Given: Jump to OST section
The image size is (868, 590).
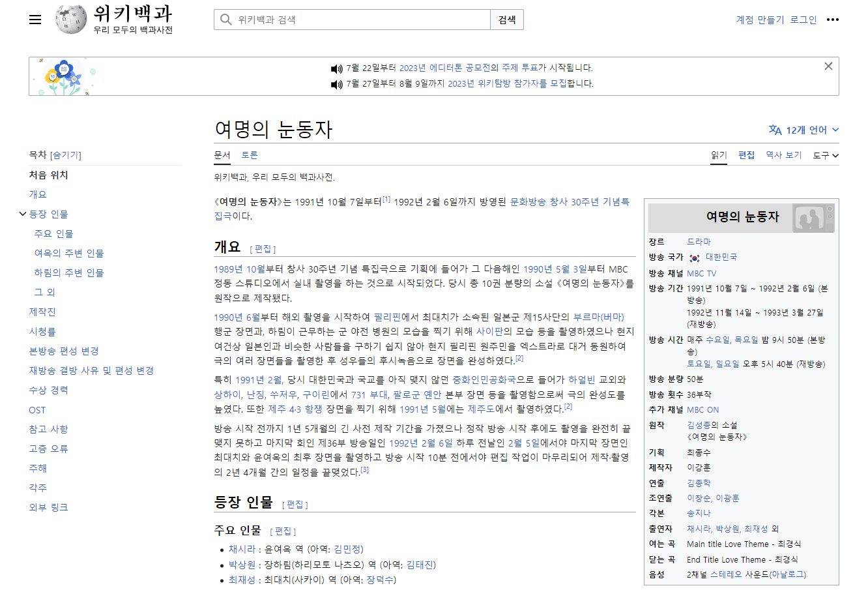Looking at the screenshot, I should point(37,410).
